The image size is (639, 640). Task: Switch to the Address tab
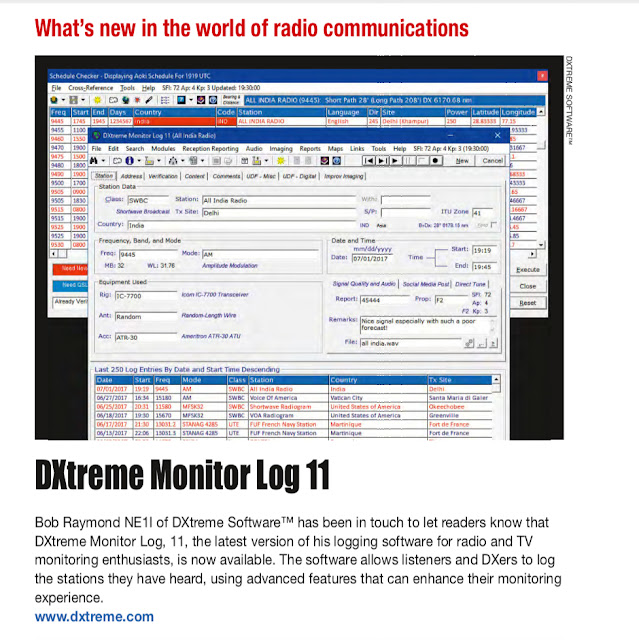tap(131, 176)
